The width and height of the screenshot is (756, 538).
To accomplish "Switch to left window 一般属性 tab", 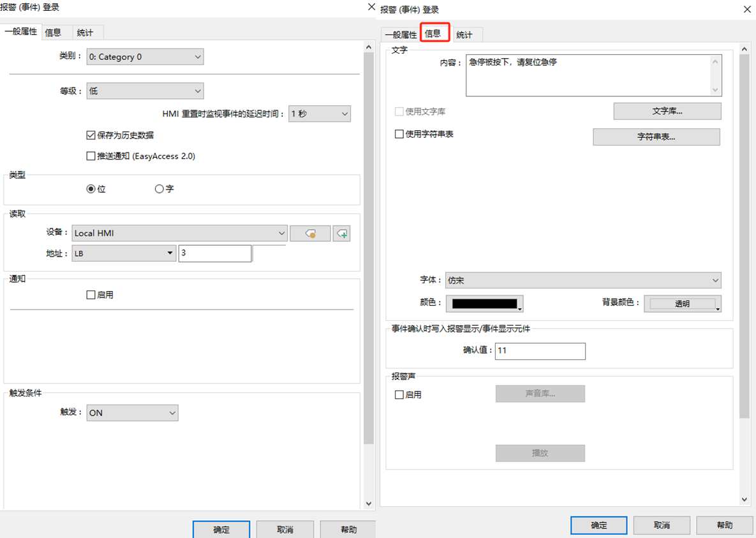I will coord(20,31).
